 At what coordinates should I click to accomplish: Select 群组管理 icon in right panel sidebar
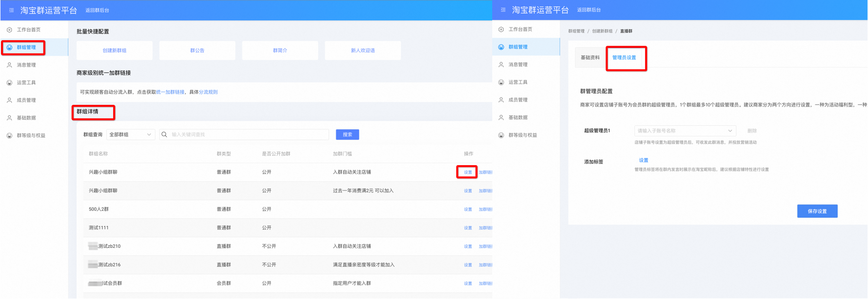pyautogui.click(x=501, y=47)
